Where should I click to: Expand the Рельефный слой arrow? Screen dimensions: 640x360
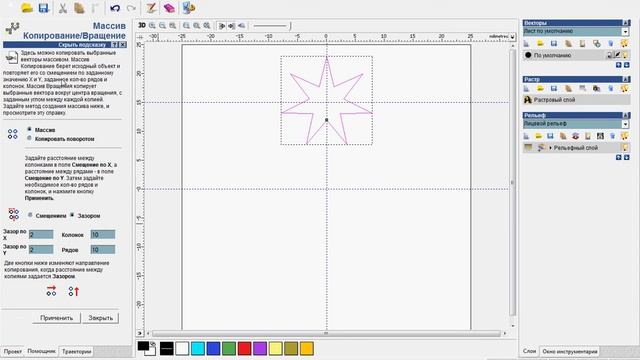pyautogui.click(x=550, y=148)
